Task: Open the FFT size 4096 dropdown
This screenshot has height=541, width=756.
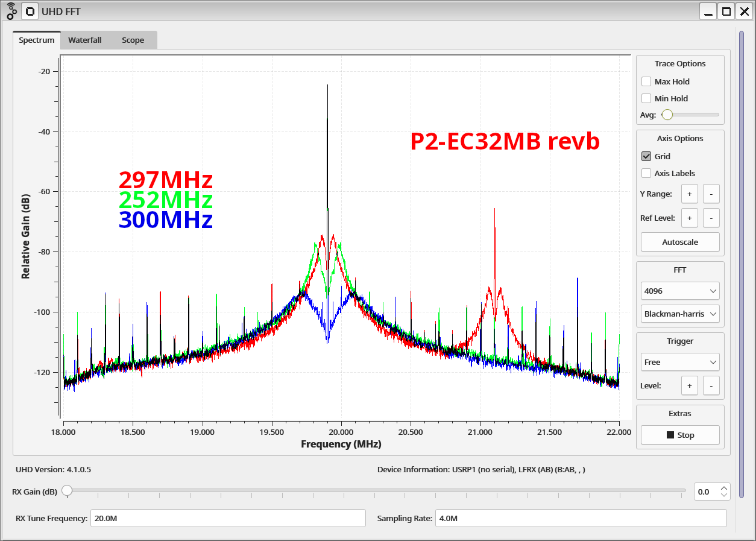Action: pyautogui.click(x=680, y=291)
